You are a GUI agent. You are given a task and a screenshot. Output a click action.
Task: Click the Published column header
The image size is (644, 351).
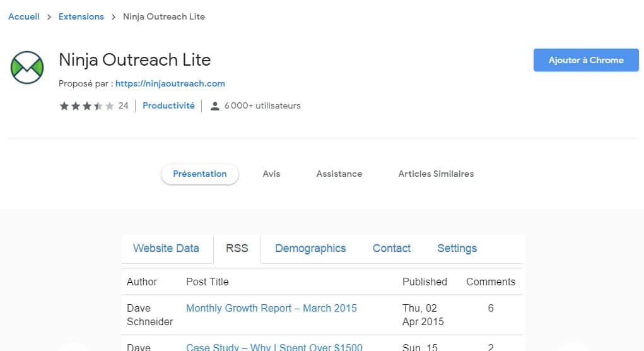[x=424, y=282]
